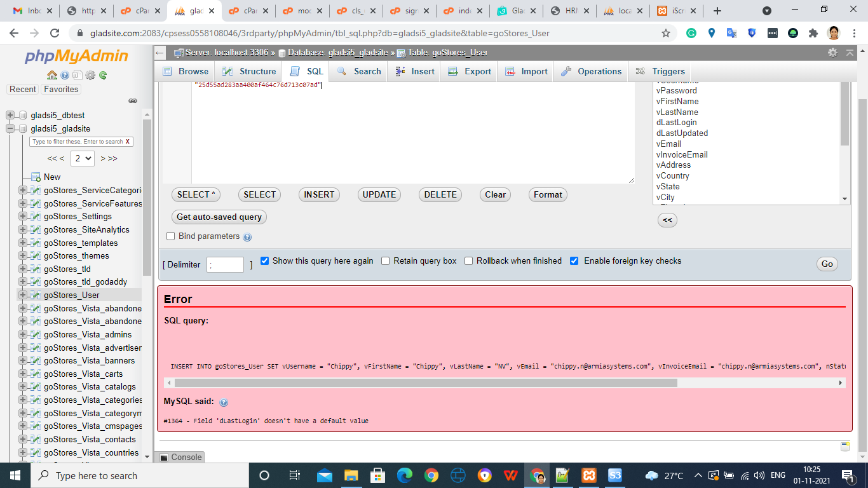Open the Operations tab
This screenshot has height=488, width=868.
pos(592,71)
